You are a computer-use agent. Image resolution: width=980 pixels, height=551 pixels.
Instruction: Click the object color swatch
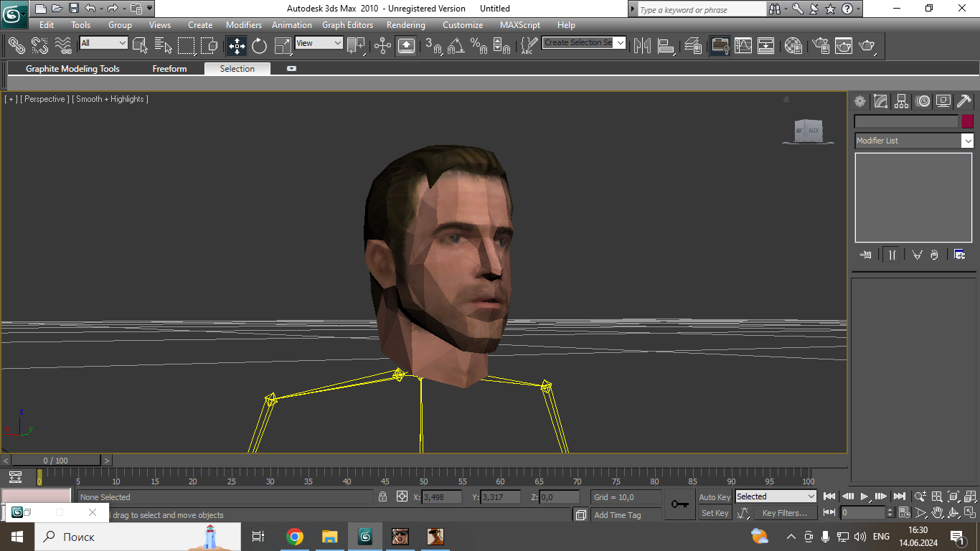[967, 121]
